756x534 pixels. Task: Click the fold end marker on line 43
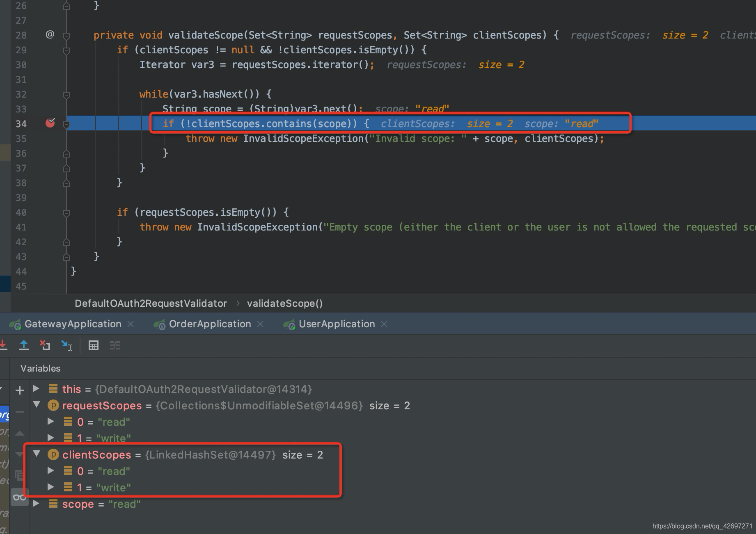(x=66, y=257)
